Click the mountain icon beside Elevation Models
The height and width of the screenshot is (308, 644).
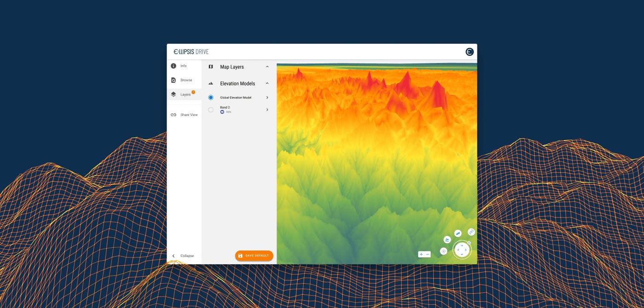(x=211, y=83)
